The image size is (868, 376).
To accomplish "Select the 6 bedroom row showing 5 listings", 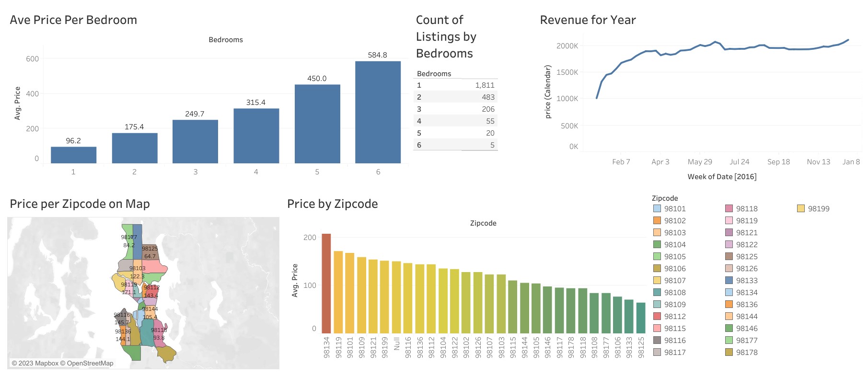I will click(x=455, y=145).
